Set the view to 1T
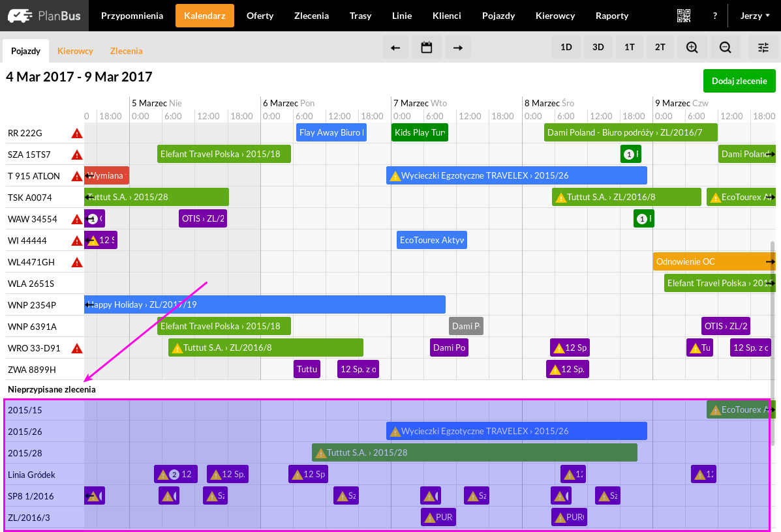Screen dimensions: 781x532 coord(630,48)
